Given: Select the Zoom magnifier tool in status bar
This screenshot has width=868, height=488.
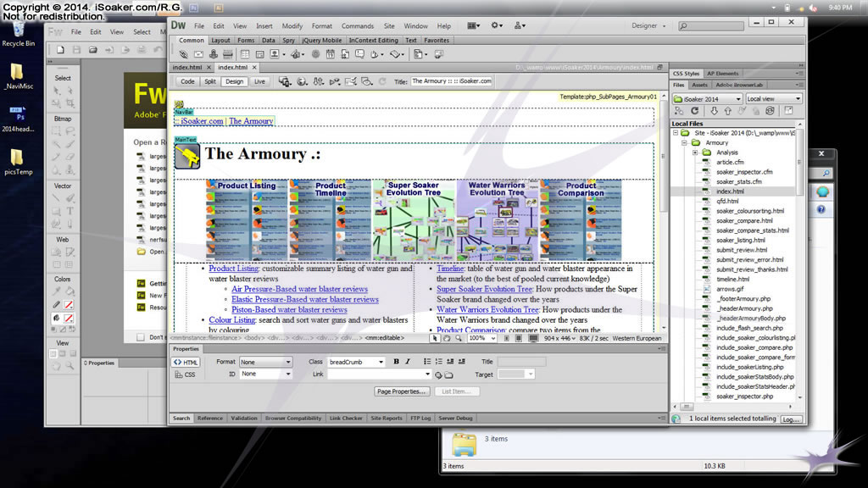Looking at the screenshot, I should click(x=459, y=338).
